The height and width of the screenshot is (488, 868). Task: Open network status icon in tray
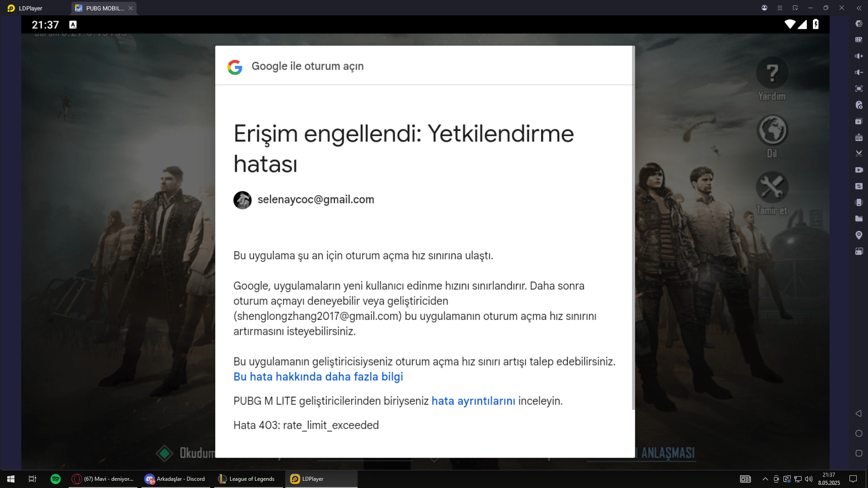[x=798, y=479]
